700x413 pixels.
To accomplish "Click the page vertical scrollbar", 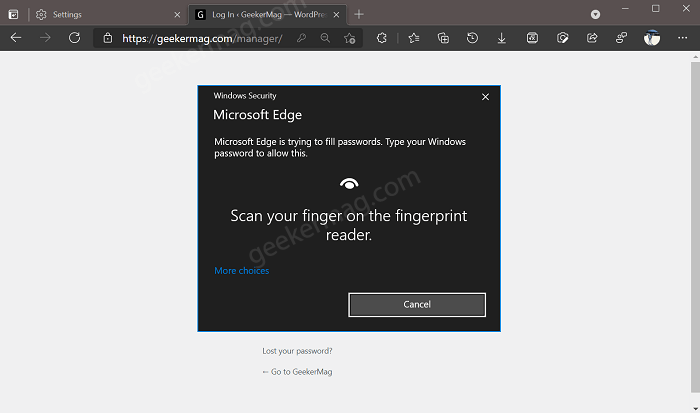I will point(696,228).
